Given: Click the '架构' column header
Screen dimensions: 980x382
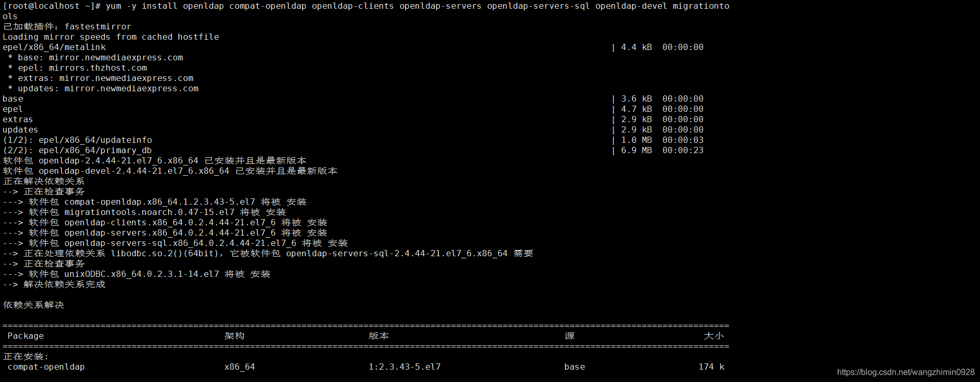Looking at the screenshot, I should click(235, 336).
